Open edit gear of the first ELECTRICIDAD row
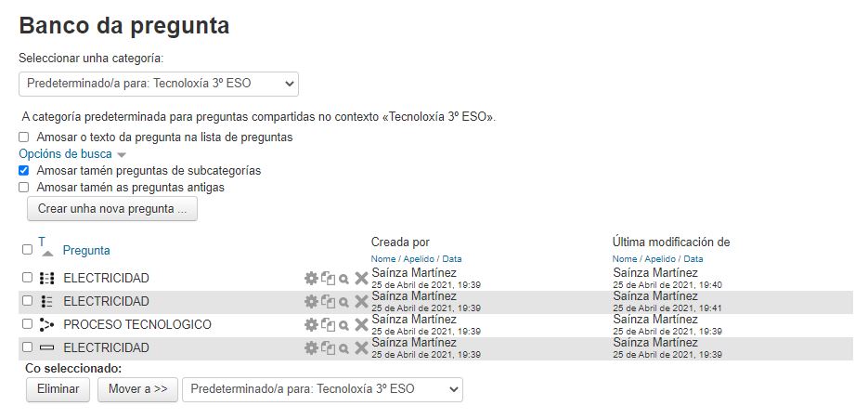Image resolution: width=868 pixels, height=419 pixels. coord(311,278)
